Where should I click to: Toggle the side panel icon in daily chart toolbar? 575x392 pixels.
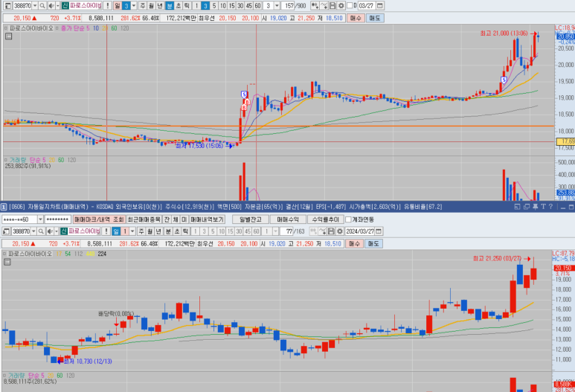pos(6,231)
